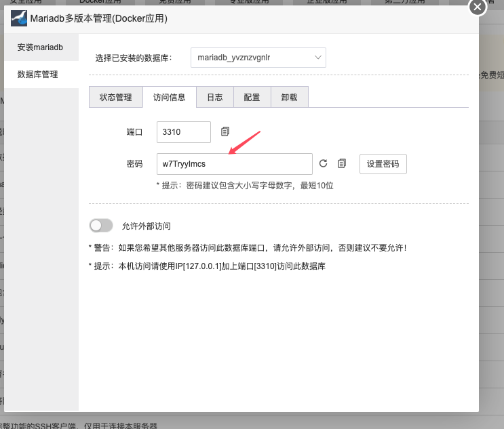Open the installed database dropdown
This screenshot has width=504, height=429.
pyautogui.click(x=258, y=58)
